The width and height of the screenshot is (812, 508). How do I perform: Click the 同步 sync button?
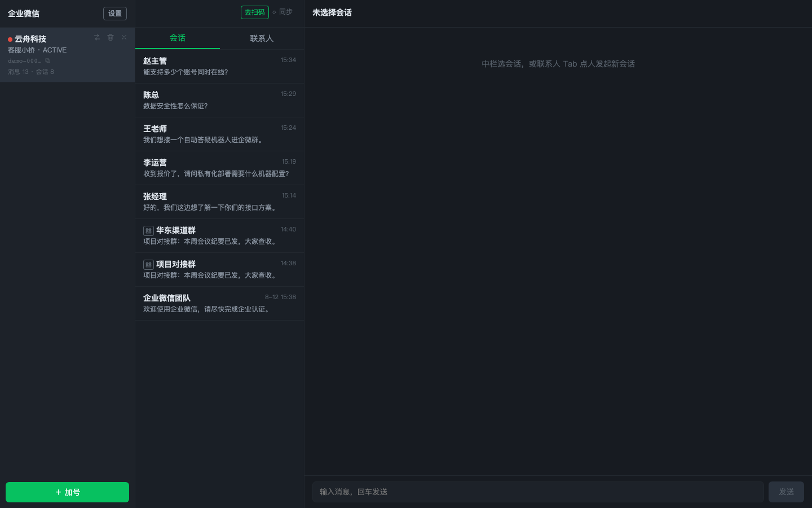[x=283, y=12]
